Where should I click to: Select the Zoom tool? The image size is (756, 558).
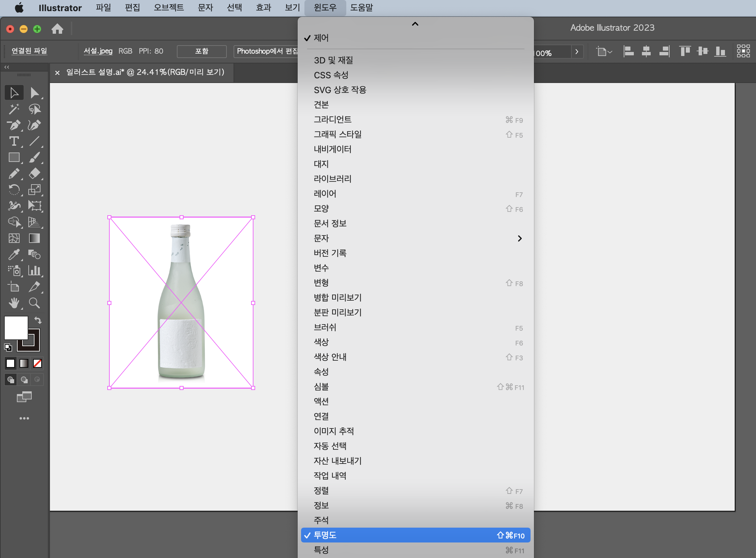click(34, 303)
